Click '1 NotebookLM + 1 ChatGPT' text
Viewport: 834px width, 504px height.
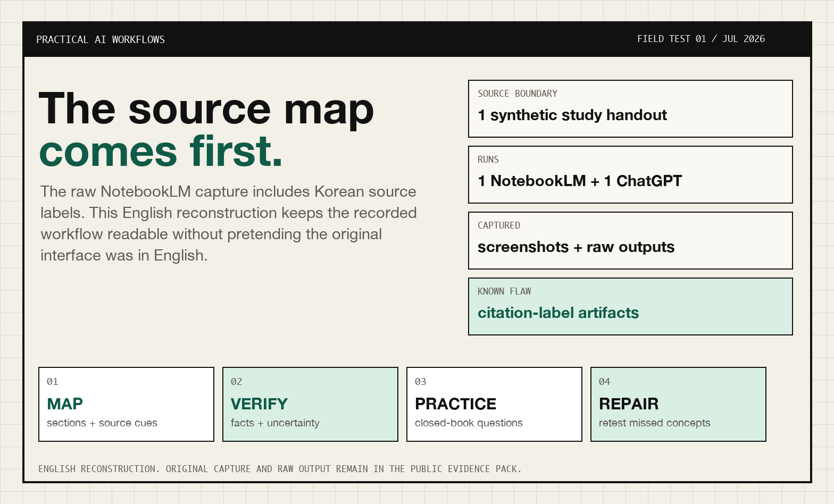point(580,181)
